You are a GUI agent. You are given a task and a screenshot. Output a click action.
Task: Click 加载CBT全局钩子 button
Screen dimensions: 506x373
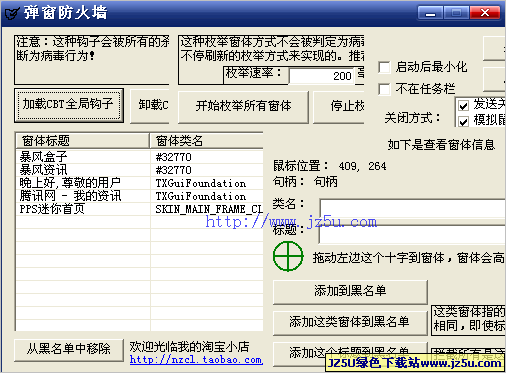[69, 105]
